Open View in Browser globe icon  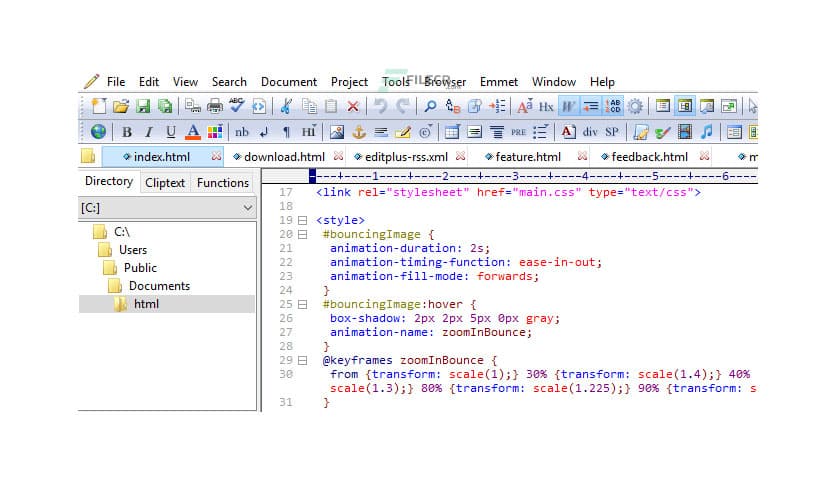point(98,132)
